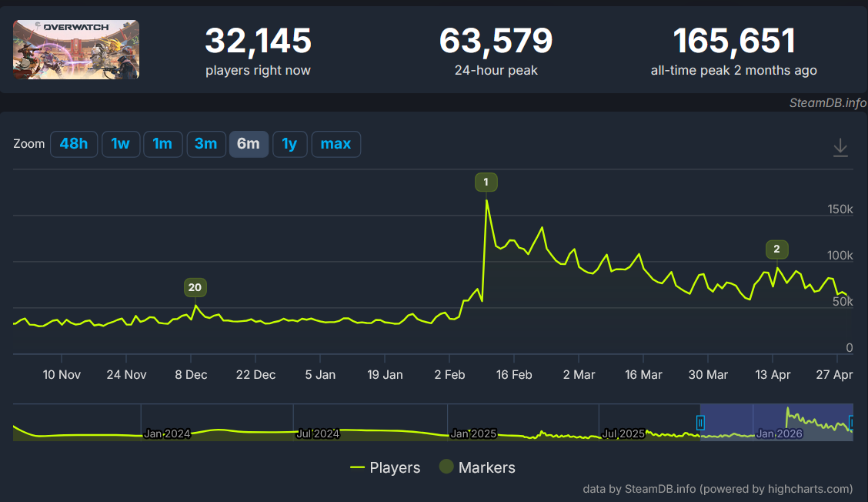Set zoom range to 48h
Screen dimensions: 868x502
pyautogui.click(x=74, y=144)
